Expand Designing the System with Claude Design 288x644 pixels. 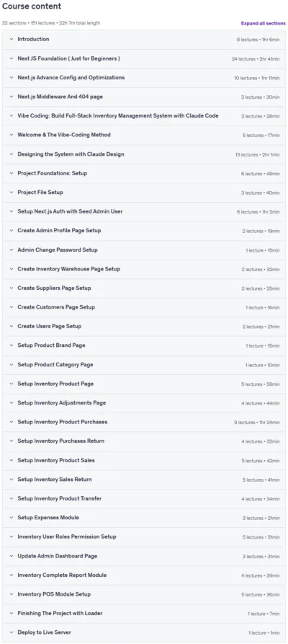(x=144, y=154)
